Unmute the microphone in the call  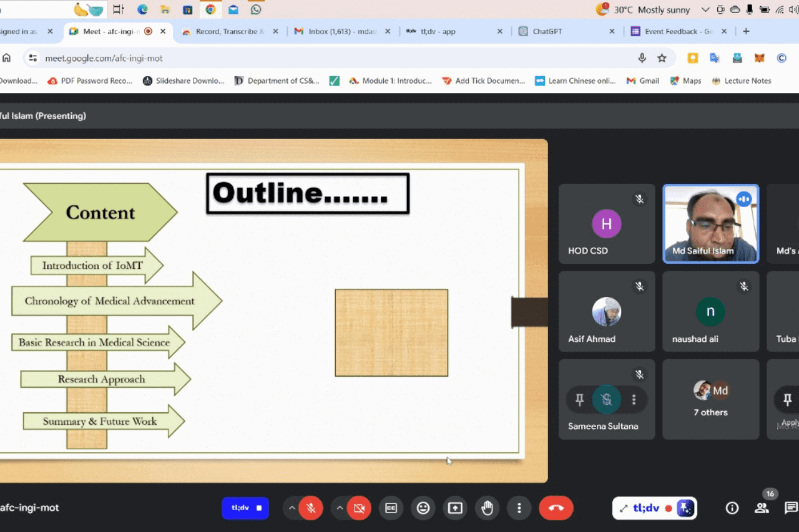pyautogui.click(x=311, y=508)
